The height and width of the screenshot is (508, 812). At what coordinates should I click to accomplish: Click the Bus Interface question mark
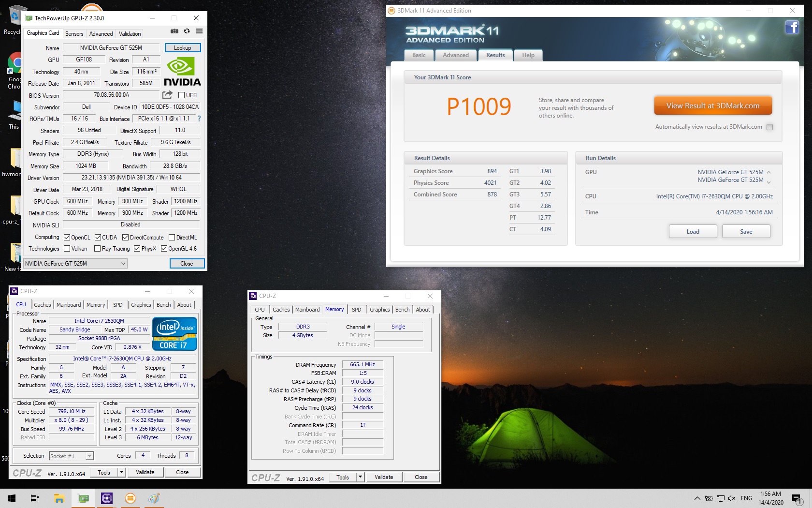(x=199, y=119)
